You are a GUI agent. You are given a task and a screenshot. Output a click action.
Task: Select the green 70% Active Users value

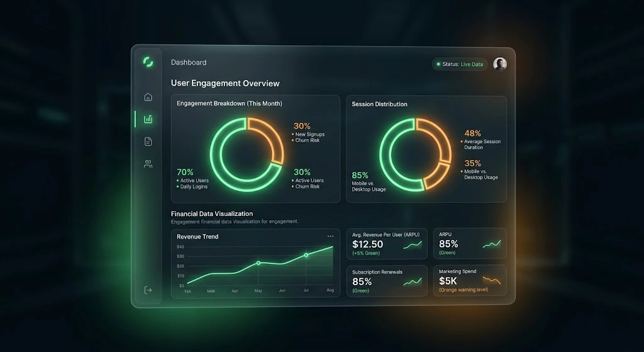coord(185,173)
